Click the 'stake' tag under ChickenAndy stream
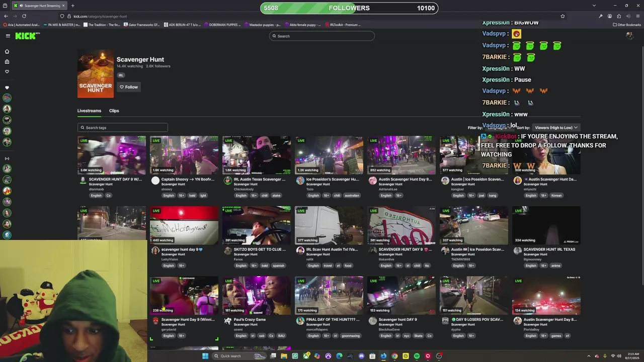Image resolution: width=644 pixels, height=362 pixels. click(276, 196)
